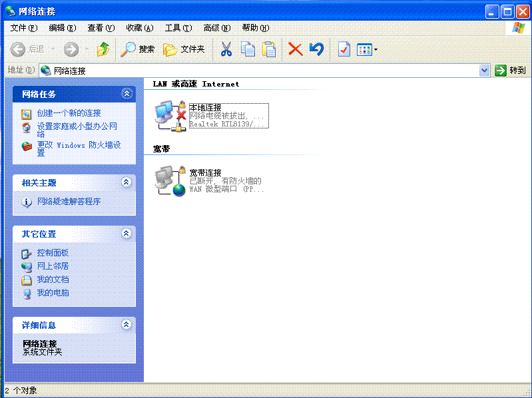Click the Network Neighborhood sidebar icon
The image size is (532, 398).
(x=27, y=267)
